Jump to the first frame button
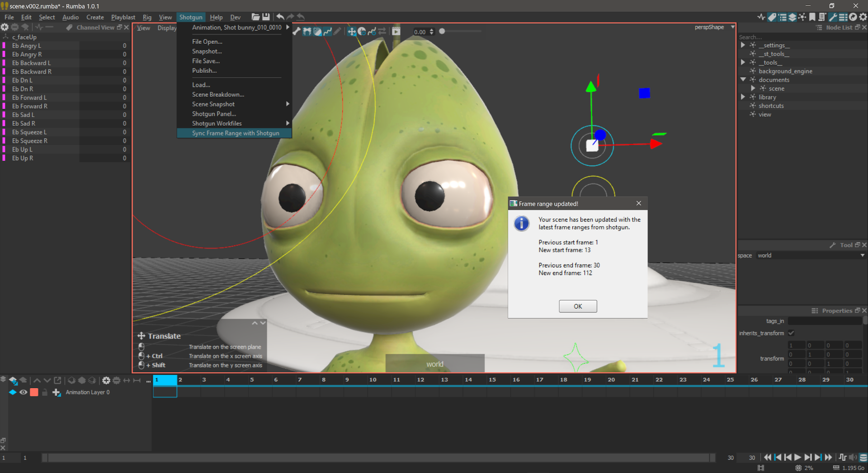The width and height of the screenshot is (868, 473). (768, 458)
